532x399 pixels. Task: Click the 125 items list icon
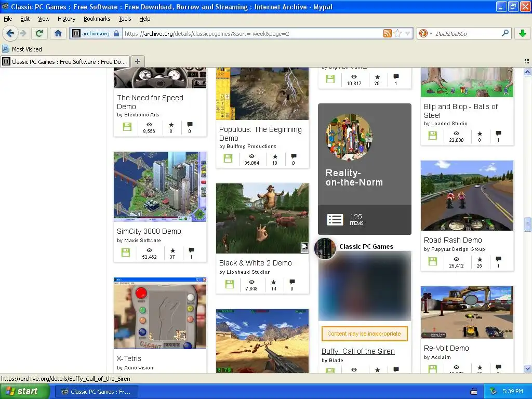click(335, 220)
